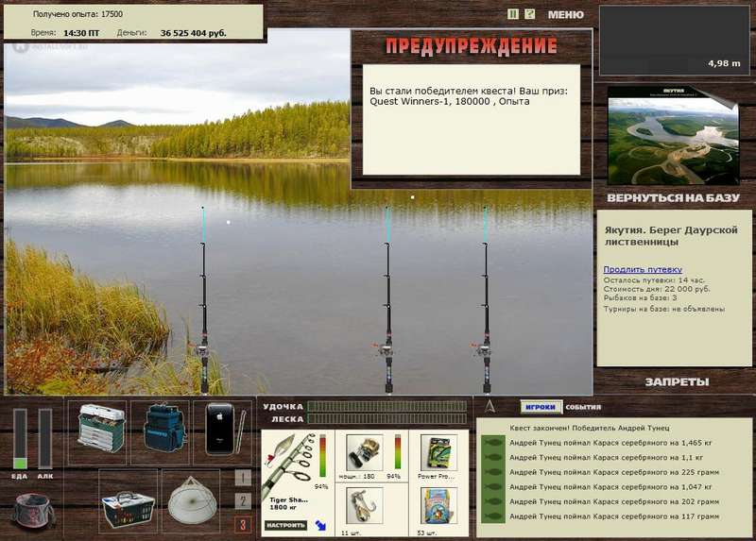Image resolution: width=756 pixels, height=541 pixels.
Task: Select the Power Pro line slot
Action: 438,454
